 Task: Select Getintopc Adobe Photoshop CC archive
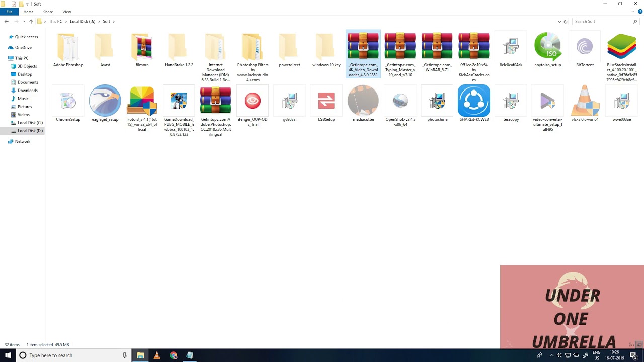(215, 112)
